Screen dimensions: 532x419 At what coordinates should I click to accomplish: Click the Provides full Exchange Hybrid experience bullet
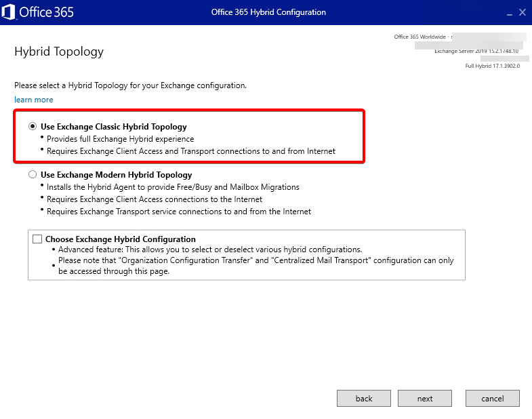tap(120, 139)
